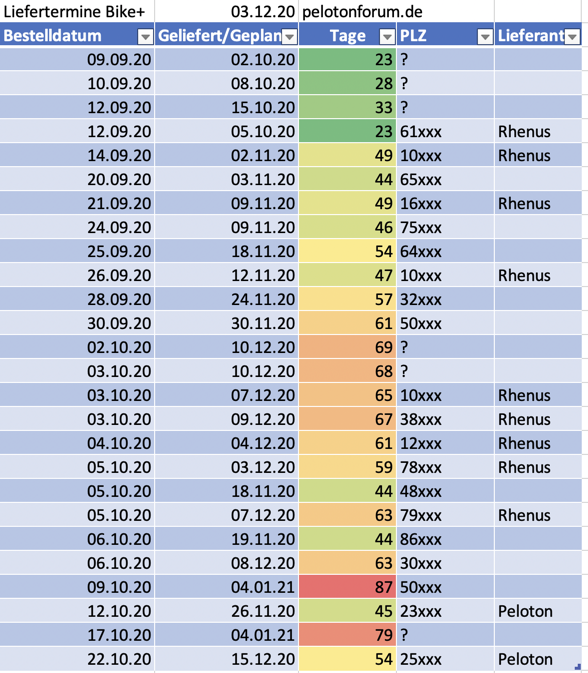The width and height of the screenshot is (588, 673).
Task: Click the Peloton cell in the 23xxx row
Action: click(x=538, y=611)
